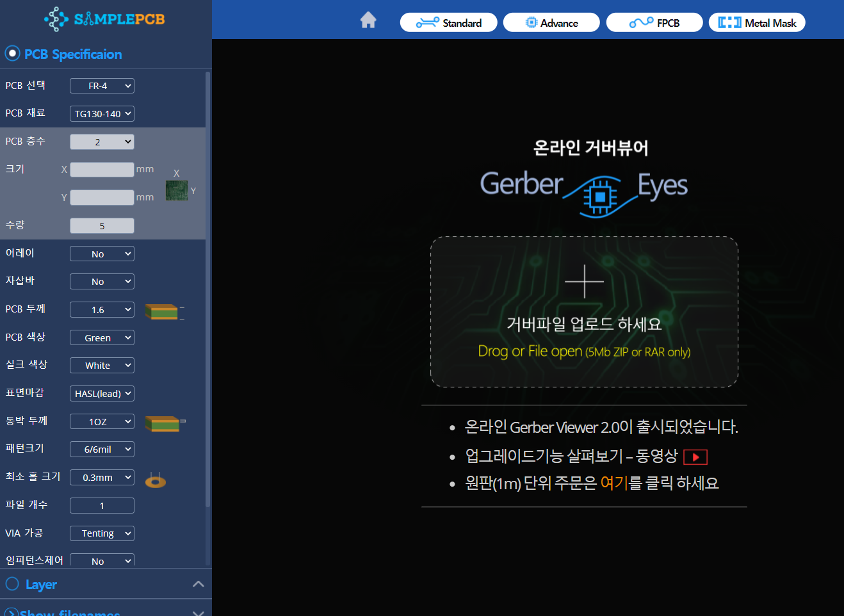Open the Advance tab

click(x=551, y=22)
